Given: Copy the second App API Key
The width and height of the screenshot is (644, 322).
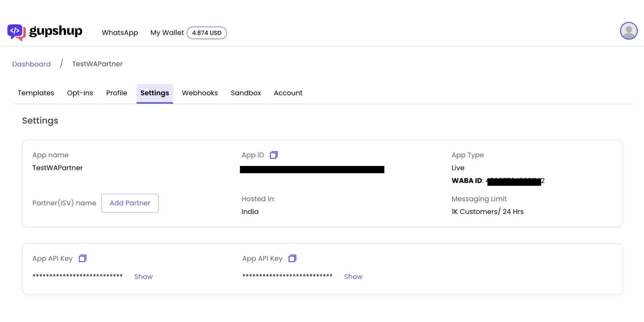Looking at the screenshot, I should (292, 259).
